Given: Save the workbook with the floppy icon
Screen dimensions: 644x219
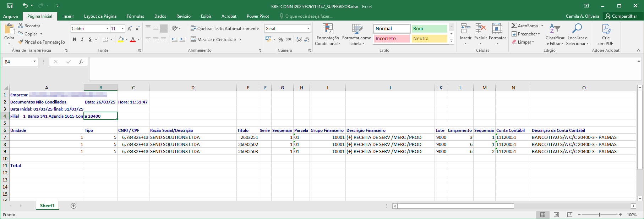Looking at the screenshot, I should (x=10, y=6).
